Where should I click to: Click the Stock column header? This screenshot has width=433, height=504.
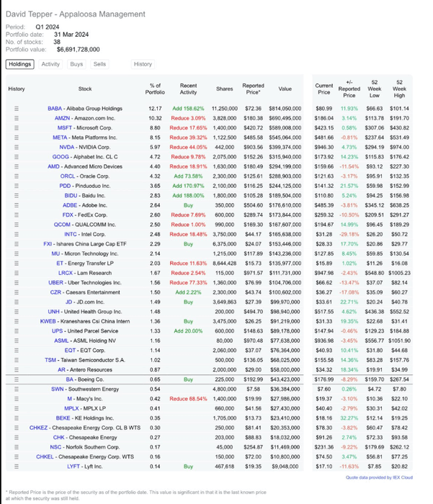point(85,89)
